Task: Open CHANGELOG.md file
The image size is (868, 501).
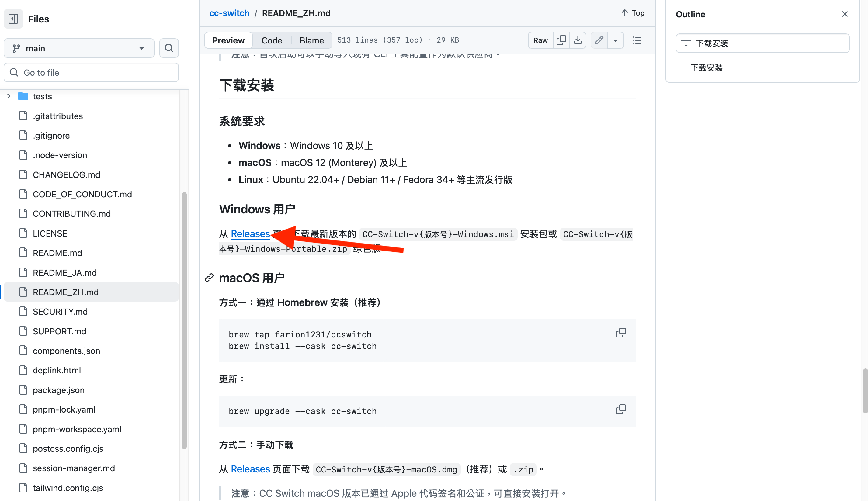Action: pyautogui.click(x=66, y=175)
